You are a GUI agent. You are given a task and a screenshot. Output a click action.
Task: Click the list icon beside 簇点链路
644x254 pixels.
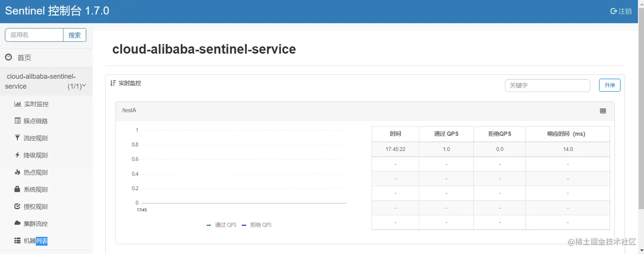[x=17, y=121]
